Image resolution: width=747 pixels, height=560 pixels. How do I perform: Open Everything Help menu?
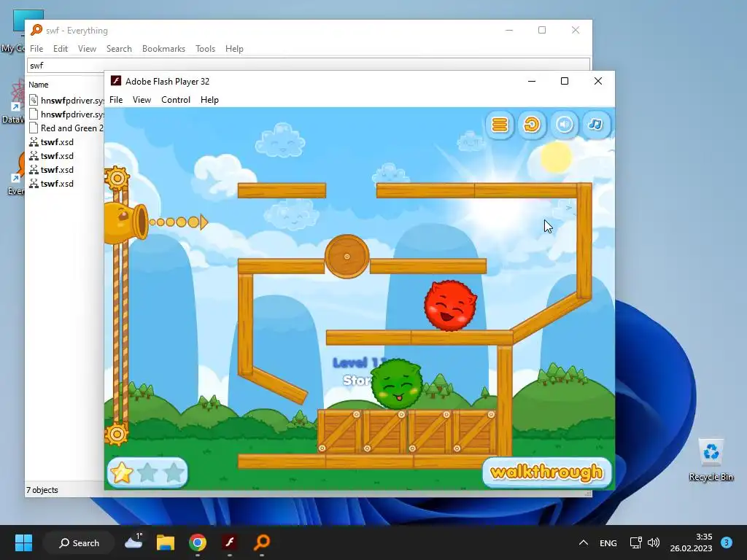[x=234, y=49]
